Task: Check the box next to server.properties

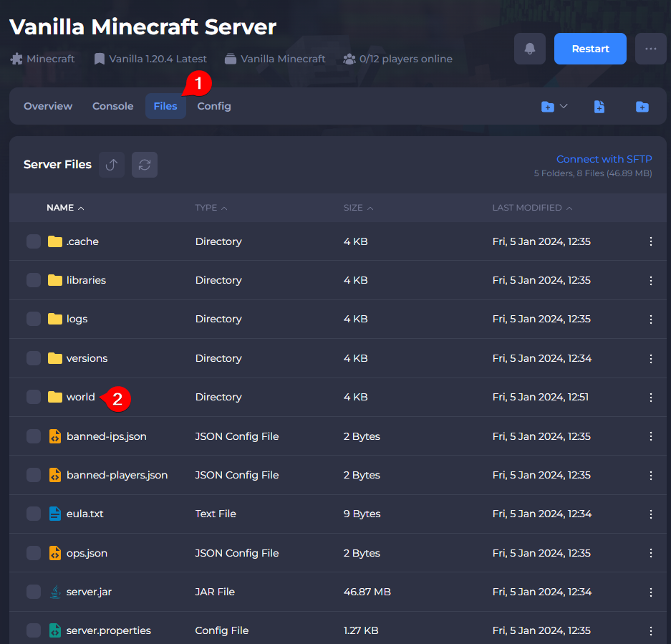Action: click(x=34, y=630)
